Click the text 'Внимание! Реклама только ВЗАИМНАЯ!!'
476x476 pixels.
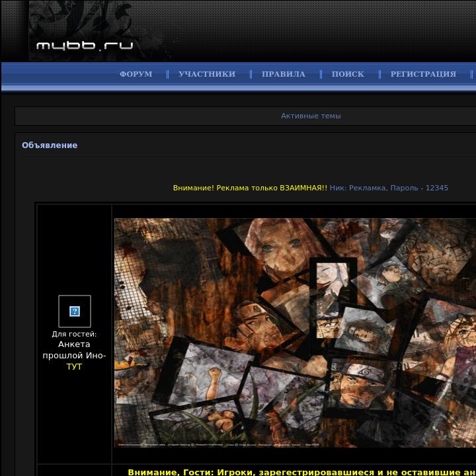pos(250,188)
